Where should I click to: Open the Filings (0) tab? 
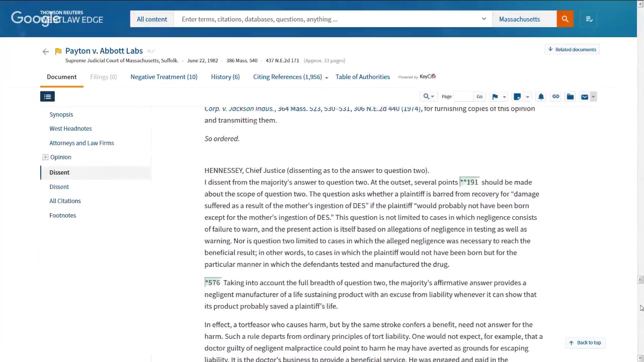(x=104, y=77)
